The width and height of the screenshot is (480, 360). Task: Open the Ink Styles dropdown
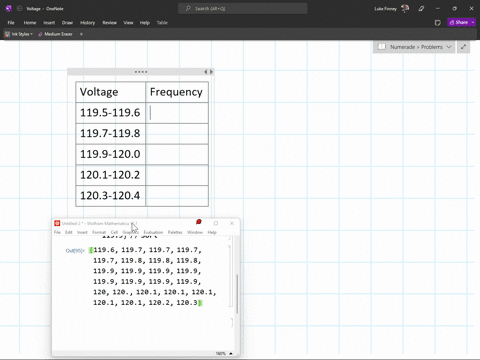tap(19, 34)
